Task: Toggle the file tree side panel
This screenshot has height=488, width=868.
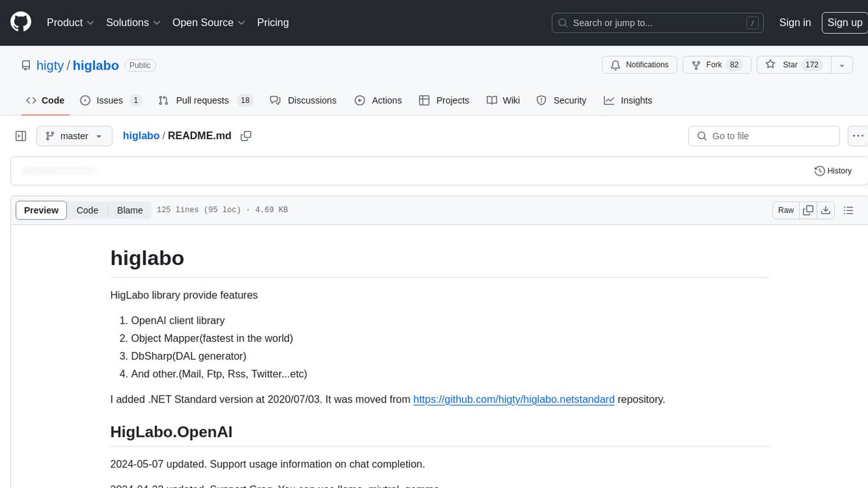Action: pos(20,136)
